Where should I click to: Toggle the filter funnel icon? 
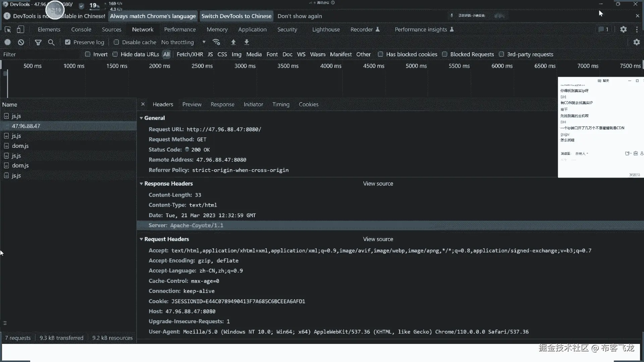click(38, 42)
